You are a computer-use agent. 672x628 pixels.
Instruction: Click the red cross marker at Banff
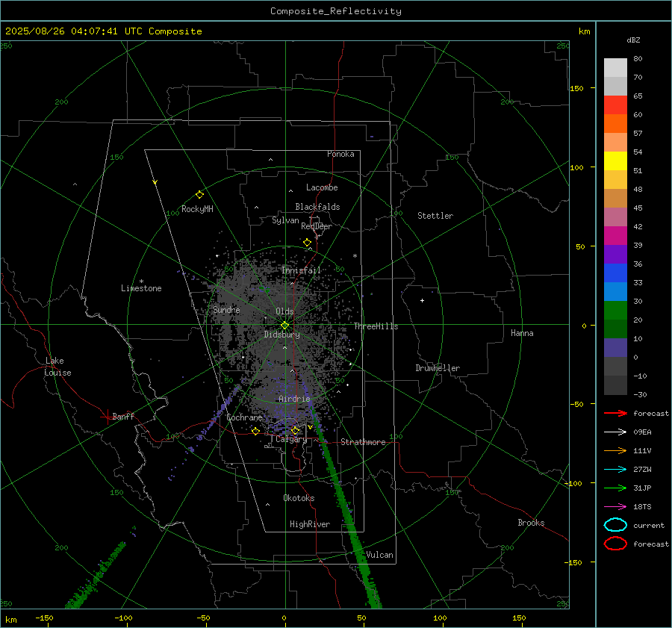(107, 417)
